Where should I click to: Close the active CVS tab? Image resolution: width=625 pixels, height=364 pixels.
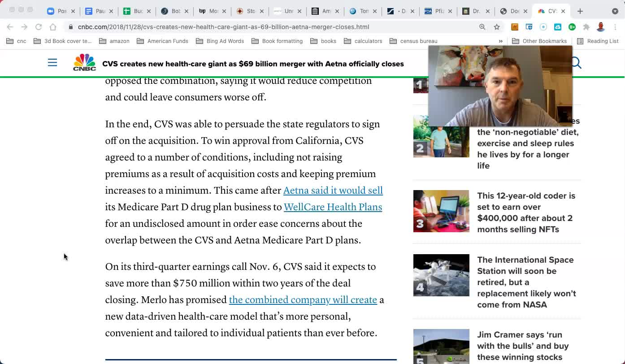click(563, 11)
